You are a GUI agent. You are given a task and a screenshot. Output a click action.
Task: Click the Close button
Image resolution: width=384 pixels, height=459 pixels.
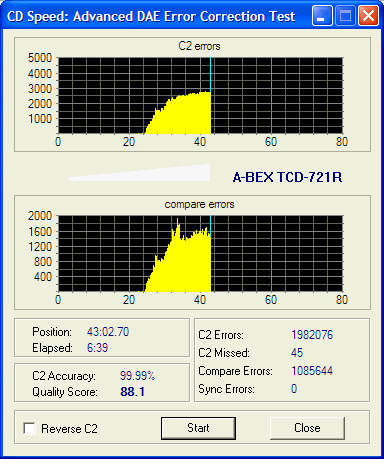307,428
